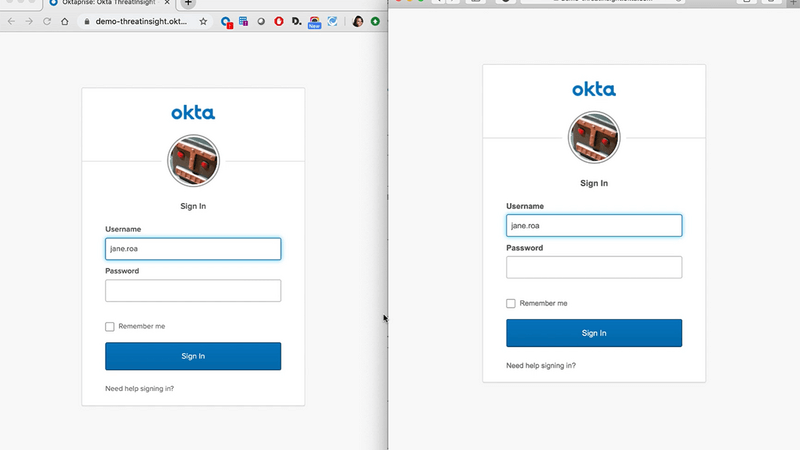This screenshot has height=450, width=800.
Task: Go to Chrome's home page icon
Action: [x=65, y=21]
